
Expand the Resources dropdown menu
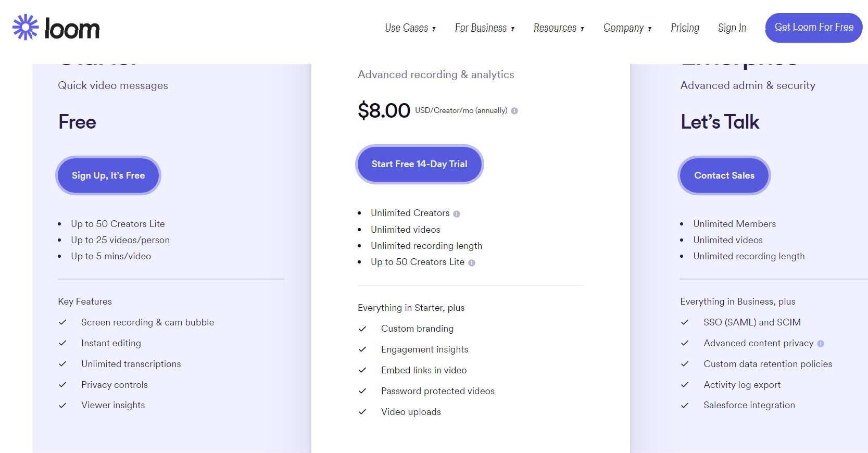[558, 28]
